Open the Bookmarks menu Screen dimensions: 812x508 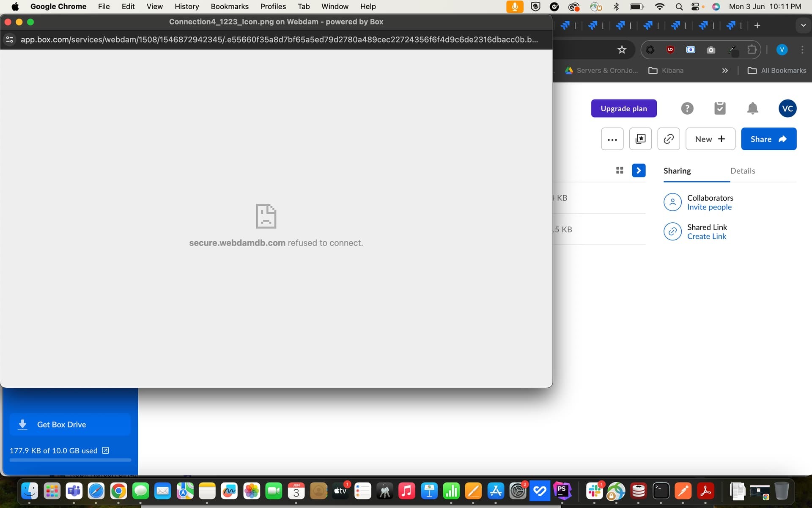(230, 6)
